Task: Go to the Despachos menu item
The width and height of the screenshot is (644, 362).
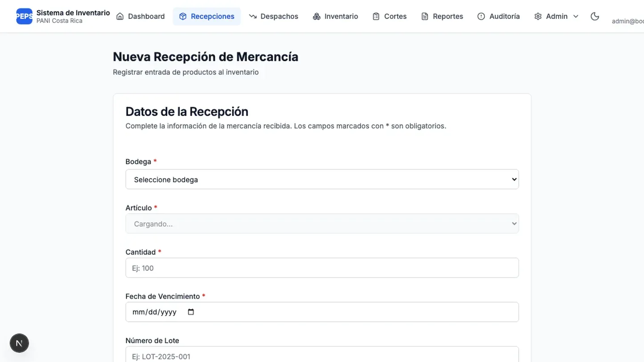Action: (274, 16)
